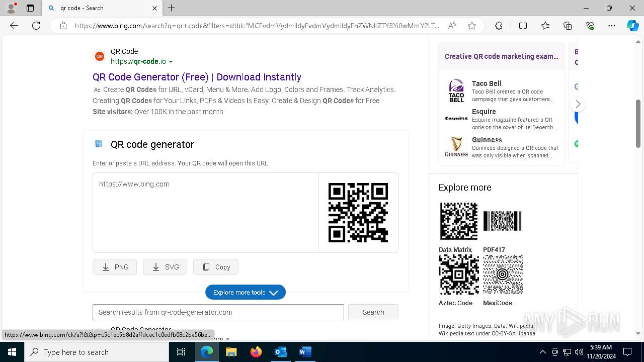This screenshot has height=362, width=644.
Task: Download QR code as SVG
Action: point(165,267)
